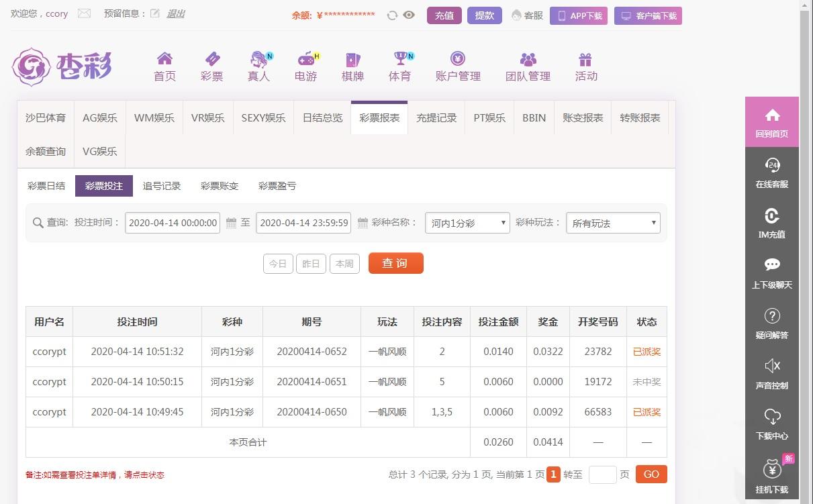813x504 pixels.
Task: Click the 疑问解答 question mark icon
Action: 772,316
